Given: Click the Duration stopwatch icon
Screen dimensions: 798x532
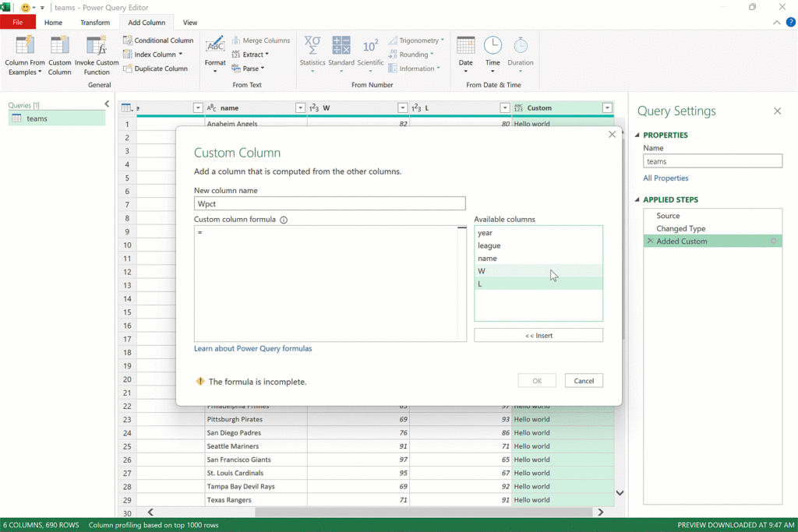Looking at the screenshot, I should click(x=520, y=46).
